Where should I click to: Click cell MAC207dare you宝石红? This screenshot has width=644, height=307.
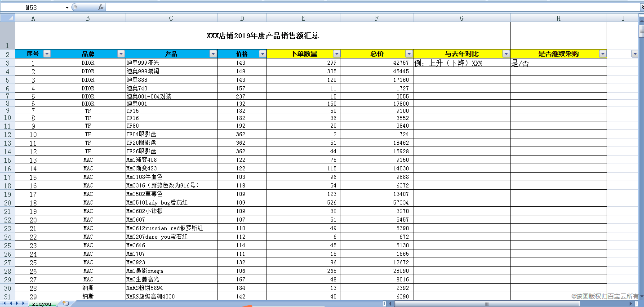tap(171, 237)
